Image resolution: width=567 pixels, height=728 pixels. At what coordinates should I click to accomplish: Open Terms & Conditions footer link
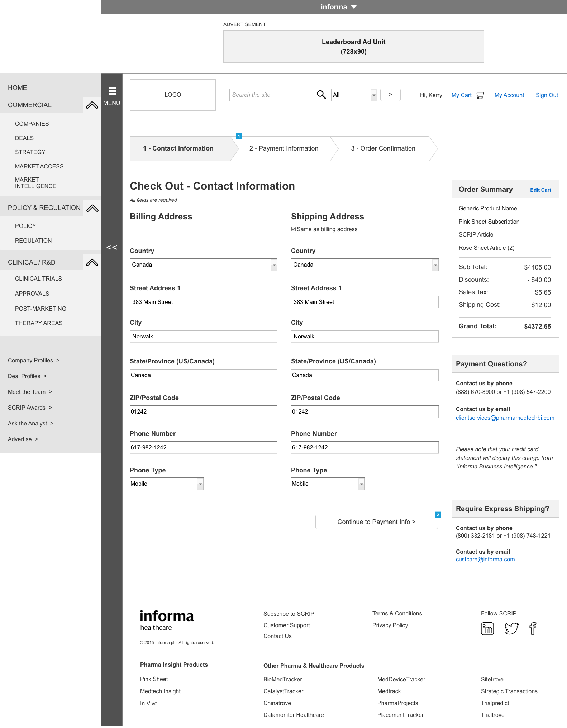click(397, 613)
